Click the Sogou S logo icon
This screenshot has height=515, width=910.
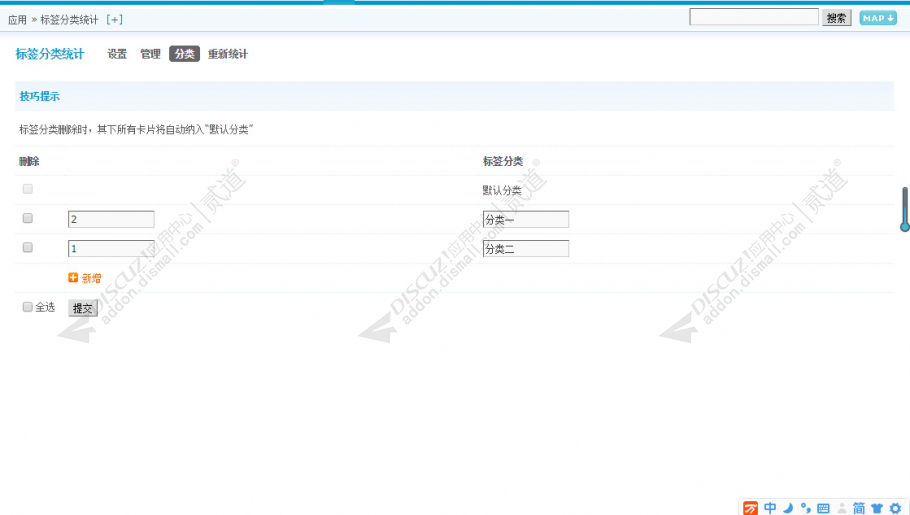750,508
